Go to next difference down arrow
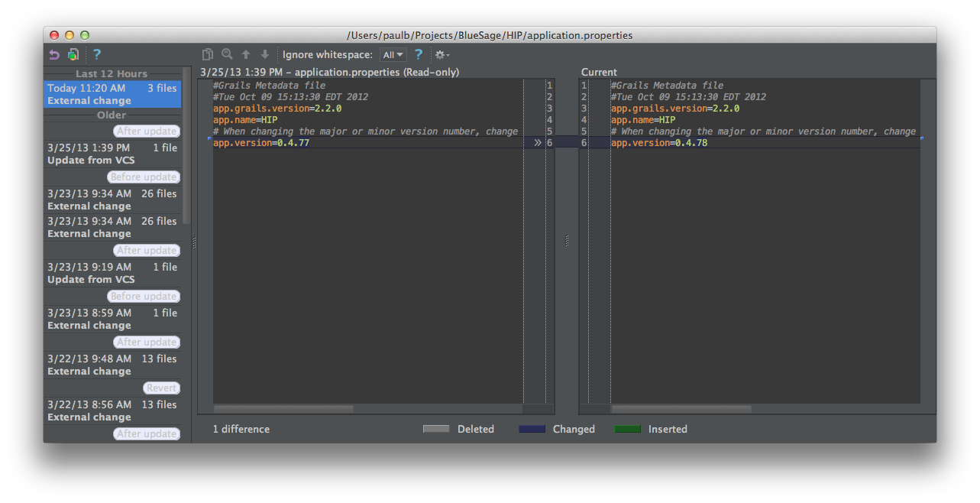The image size is (980, 503). pyautogui.click(x=265, y=54)
